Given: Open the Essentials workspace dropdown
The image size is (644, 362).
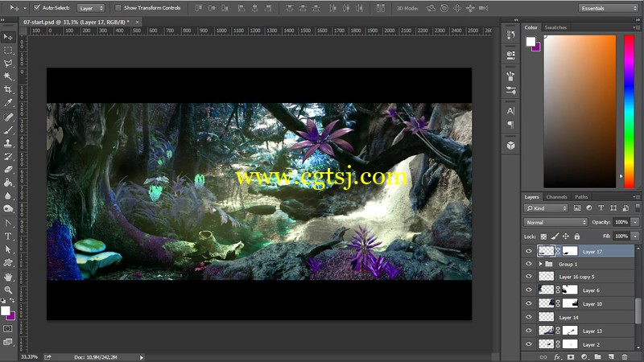Looking at the screenshot, I should (x=608, y=8).
